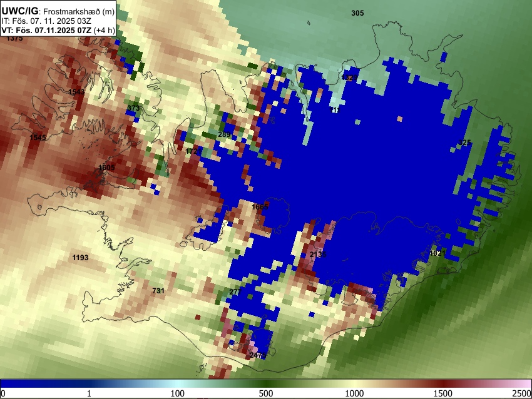Click the 373 map value
The width and height of the screenshot is (532, 399).
tap(133, 108)
